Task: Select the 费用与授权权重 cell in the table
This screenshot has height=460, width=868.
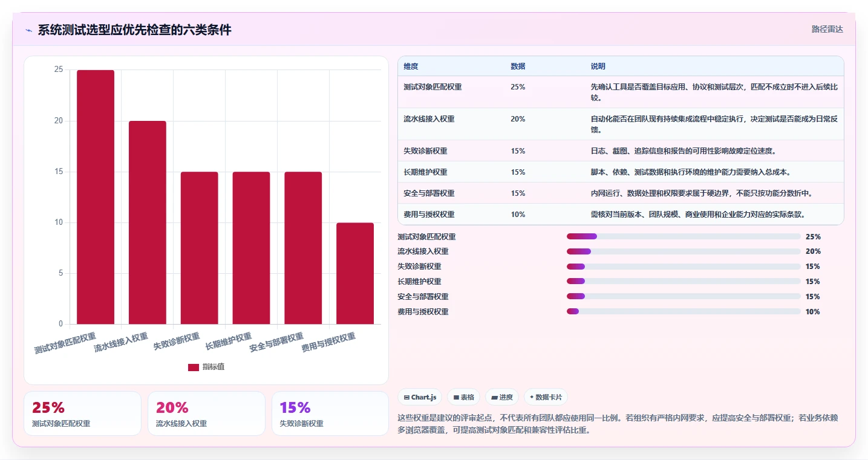Action: click(429, 215)
